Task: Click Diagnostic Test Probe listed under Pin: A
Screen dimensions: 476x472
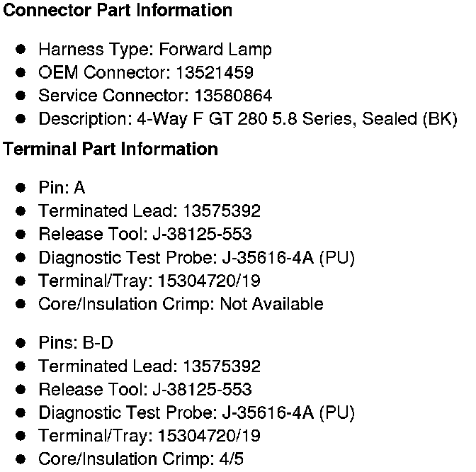Action: [196, 257]
